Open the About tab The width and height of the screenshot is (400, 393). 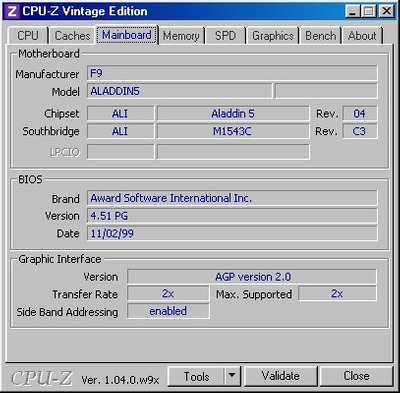pos(362,36)
